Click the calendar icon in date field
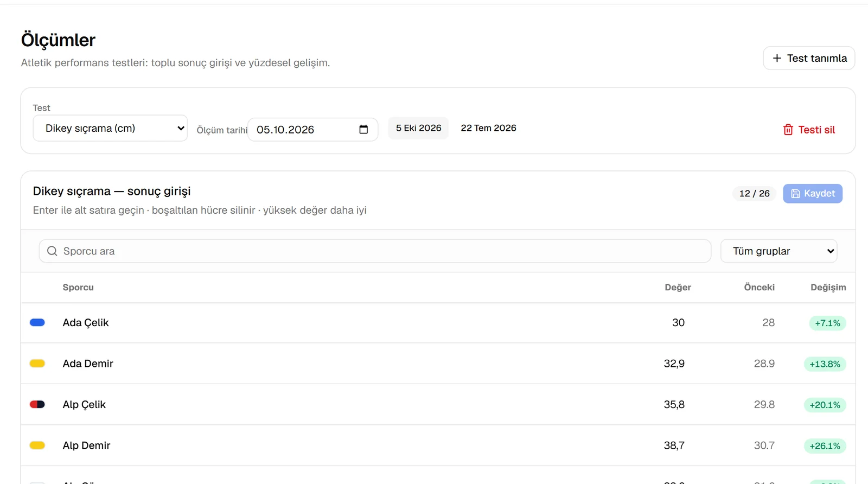 pos(363,129)
